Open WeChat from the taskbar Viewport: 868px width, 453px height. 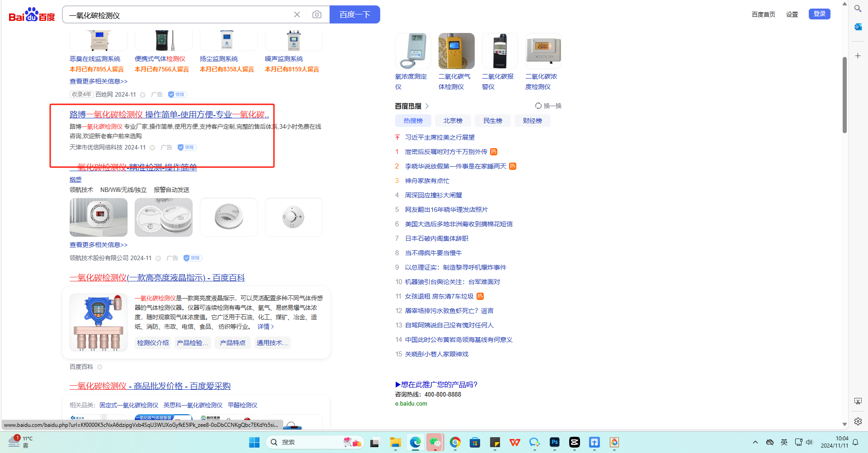pyautogui.click(x=435, y=442)
